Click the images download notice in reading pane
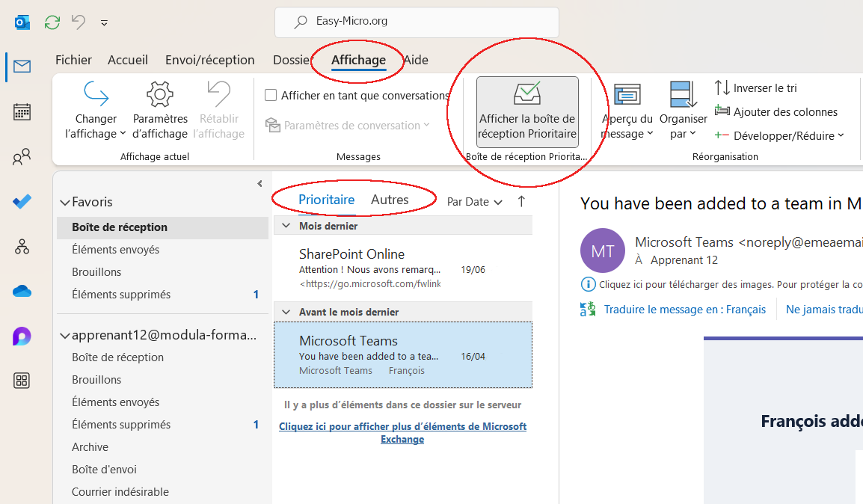 (x=731, y=284)
